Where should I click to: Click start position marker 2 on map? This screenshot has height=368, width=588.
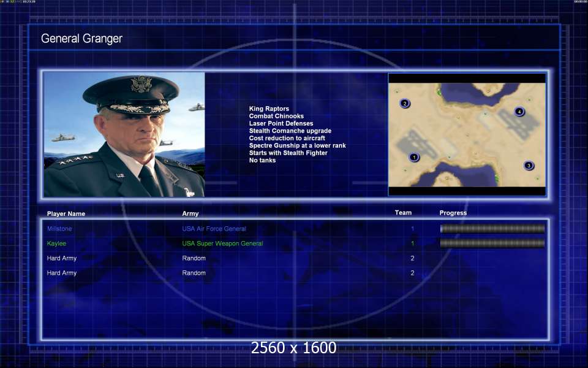tap(405, 103)
